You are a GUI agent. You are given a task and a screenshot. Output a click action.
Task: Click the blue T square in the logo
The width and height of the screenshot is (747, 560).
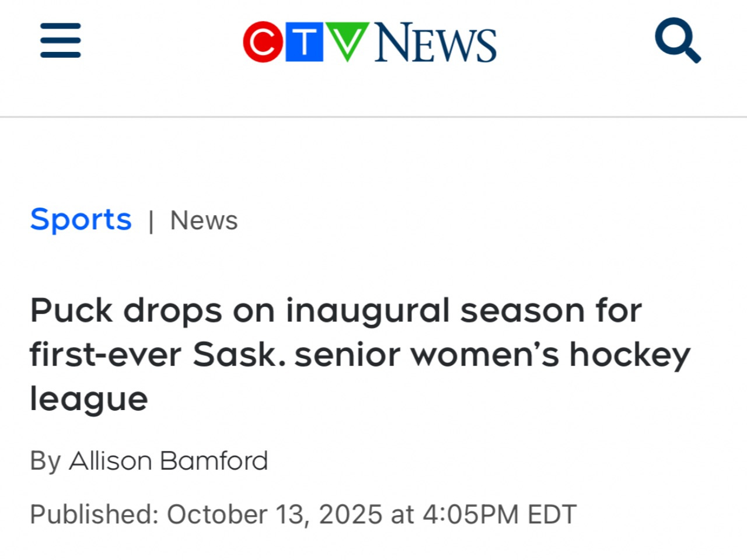click(x=304, y=42)
